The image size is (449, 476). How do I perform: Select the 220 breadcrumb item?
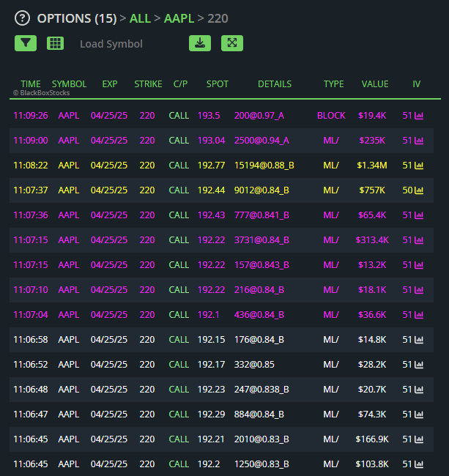click(x=218, y=18)
